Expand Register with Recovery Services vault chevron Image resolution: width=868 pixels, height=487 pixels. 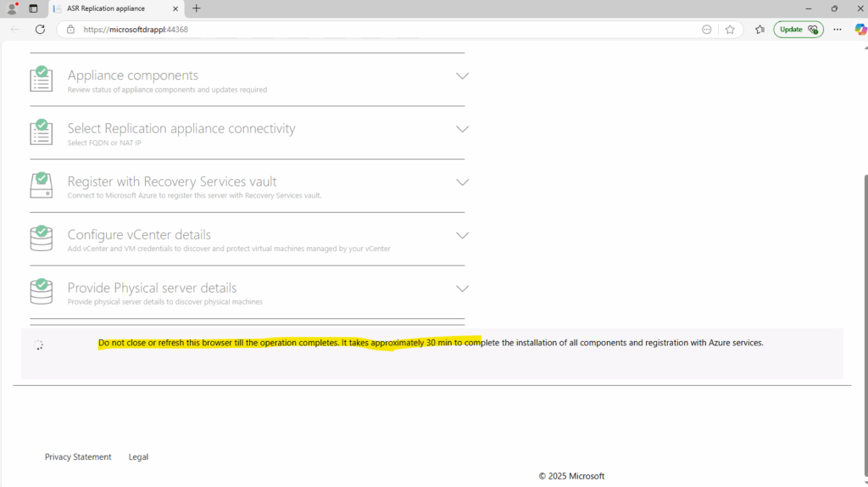click(462, 182)
